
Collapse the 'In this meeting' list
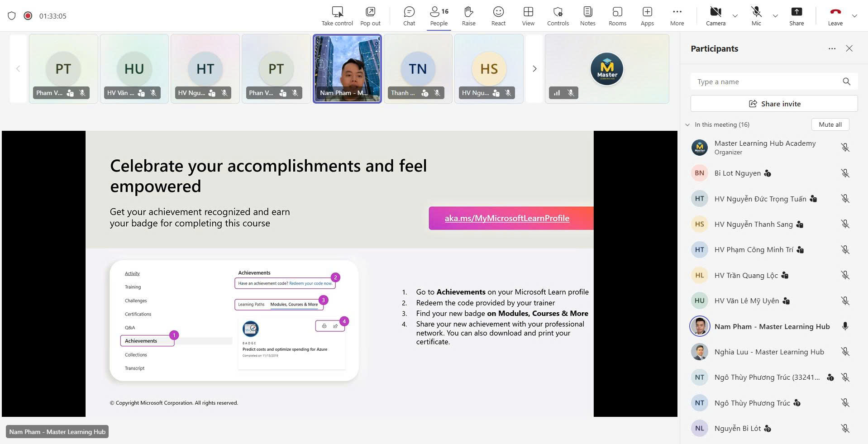687,125
